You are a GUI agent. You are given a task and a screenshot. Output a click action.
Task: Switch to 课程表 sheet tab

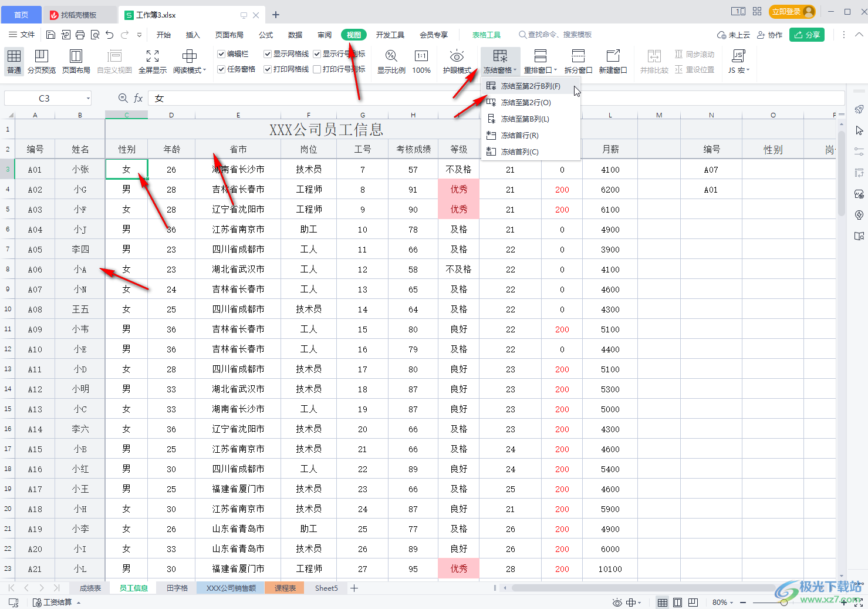pyautogui.click(x=285, y=588)
